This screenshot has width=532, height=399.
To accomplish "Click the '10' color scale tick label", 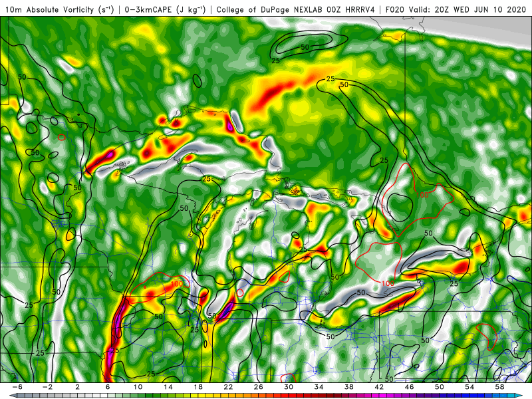I will (x=138, y=387).
